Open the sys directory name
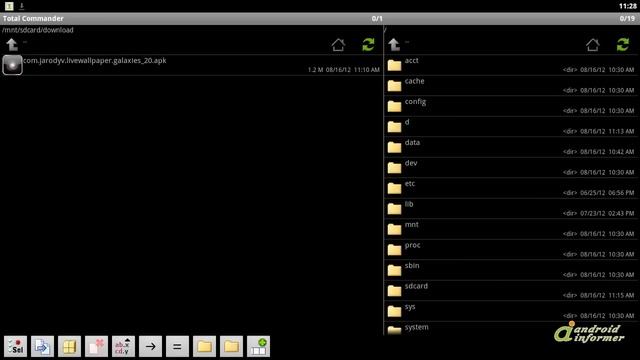The height and width of the screenshot is (360, 640). [410, 307]
